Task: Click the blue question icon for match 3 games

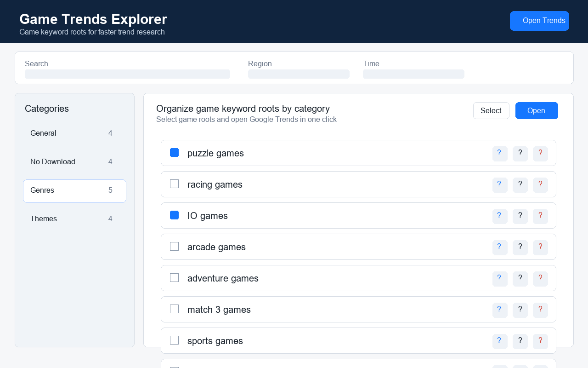Action: 500,310
